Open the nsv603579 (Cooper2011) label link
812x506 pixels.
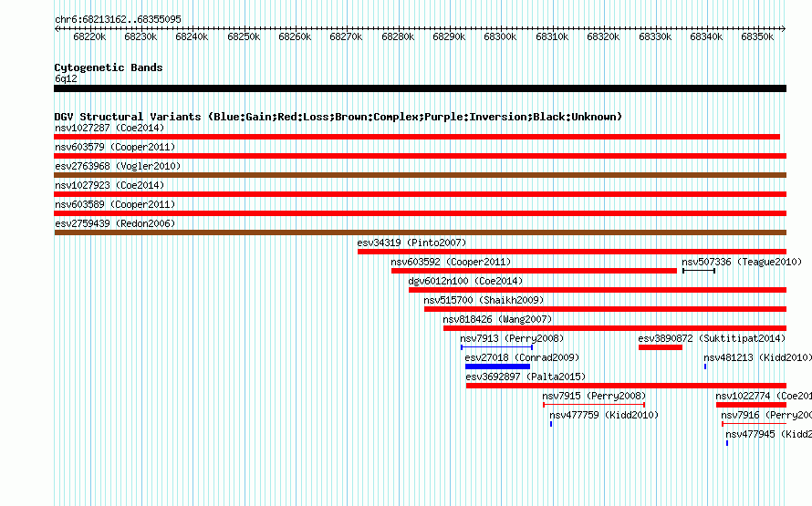115,147
